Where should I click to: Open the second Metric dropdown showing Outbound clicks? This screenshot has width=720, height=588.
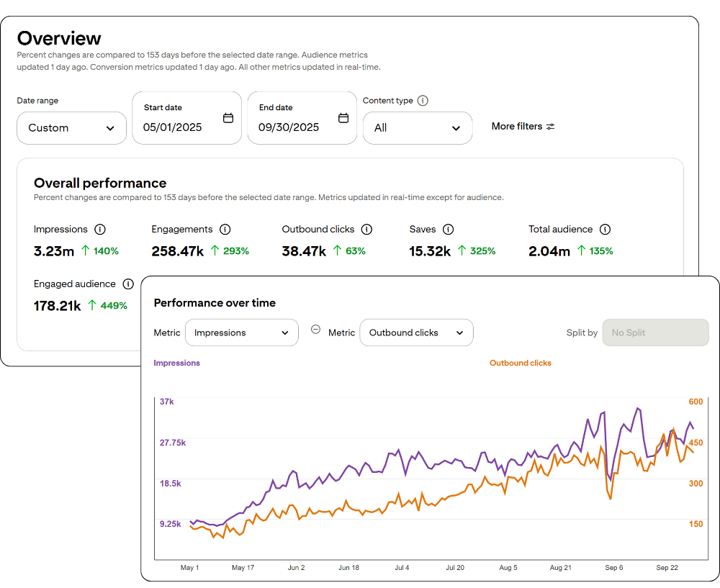tap(416, 333)
